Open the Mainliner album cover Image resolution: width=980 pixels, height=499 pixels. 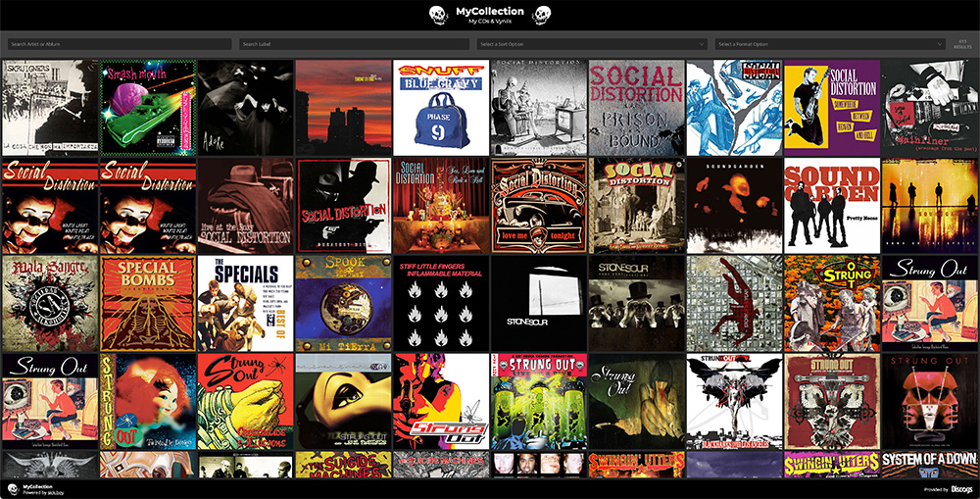[930, 108]
